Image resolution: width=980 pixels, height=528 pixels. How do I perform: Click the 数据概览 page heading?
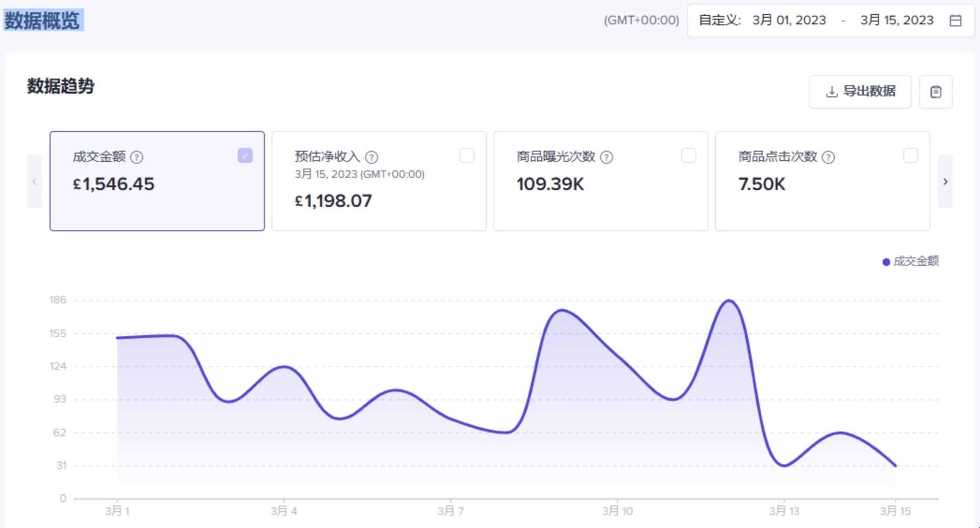coord(43,21)
